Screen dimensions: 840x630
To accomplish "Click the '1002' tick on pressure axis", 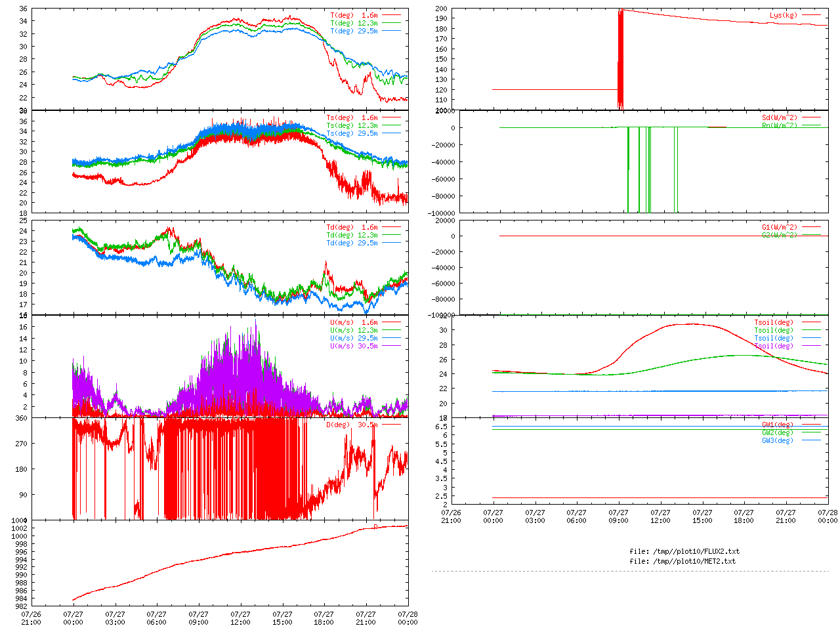I will [19, 528].
